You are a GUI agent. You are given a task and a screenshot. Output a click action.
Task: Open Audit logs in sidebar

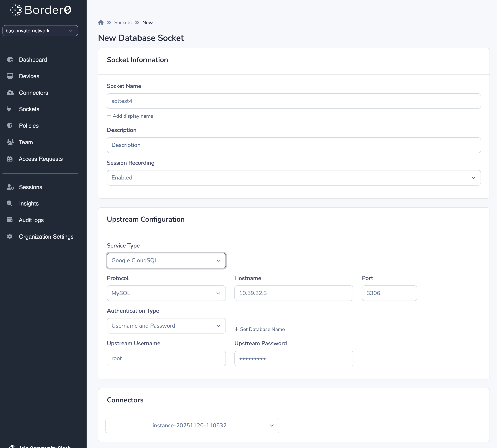click(x=31, y=220)
